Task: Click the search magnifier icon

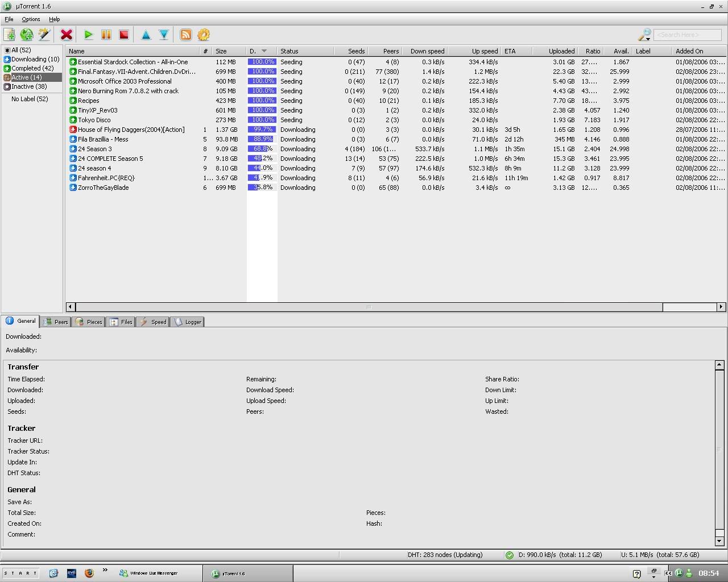Action: (x=644, y=35)
